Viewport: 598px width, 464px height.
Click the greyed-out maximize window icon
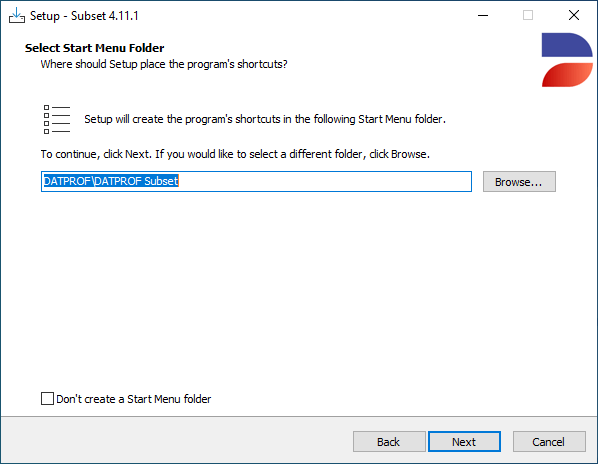coord(528,16)
